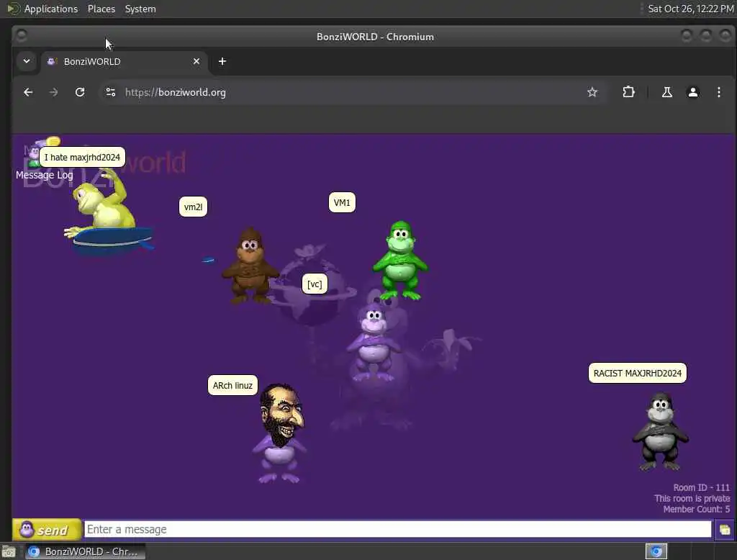Viewport: 737px width, 560px height.
Task: Click the send button
Action: coord(47,530)
